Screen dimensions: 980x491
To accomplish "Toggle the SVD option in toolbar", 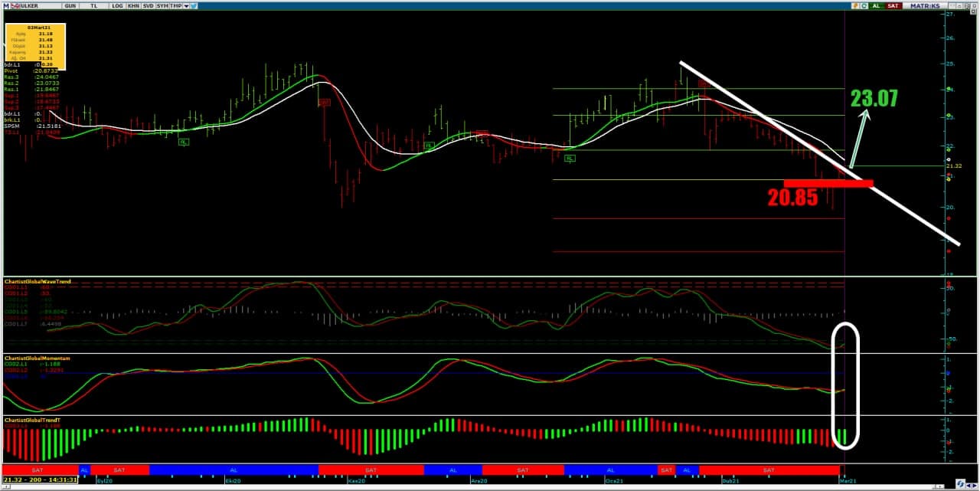I will 148,5.
